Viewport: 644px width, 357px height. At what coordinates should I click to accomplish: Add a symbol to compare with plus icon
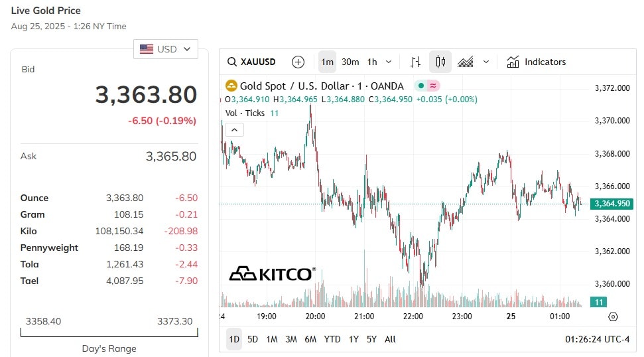pos(298,62)
